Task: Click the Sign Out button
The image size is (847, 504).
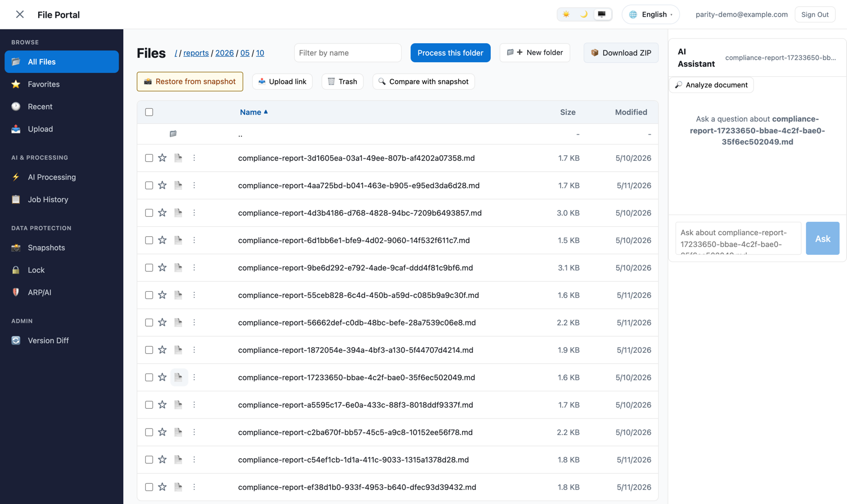Action: click(815, 15)
